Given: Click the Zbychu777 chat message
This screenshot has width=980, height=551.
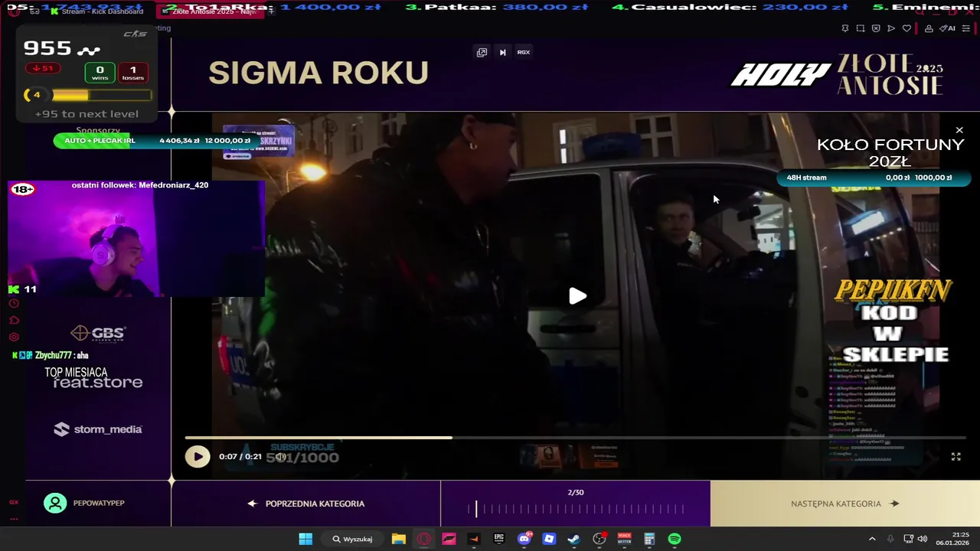Looking at the screenshot, I should point(51,355).
